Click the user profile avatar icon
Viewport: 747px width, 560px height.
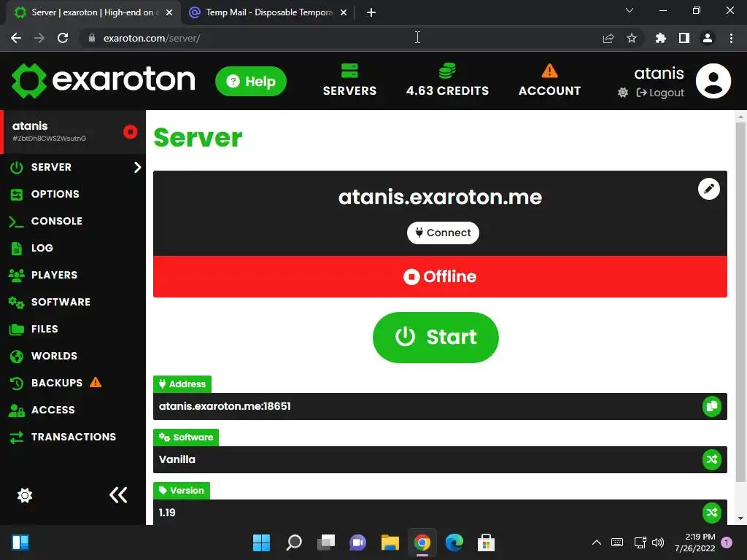click(713, 81)
